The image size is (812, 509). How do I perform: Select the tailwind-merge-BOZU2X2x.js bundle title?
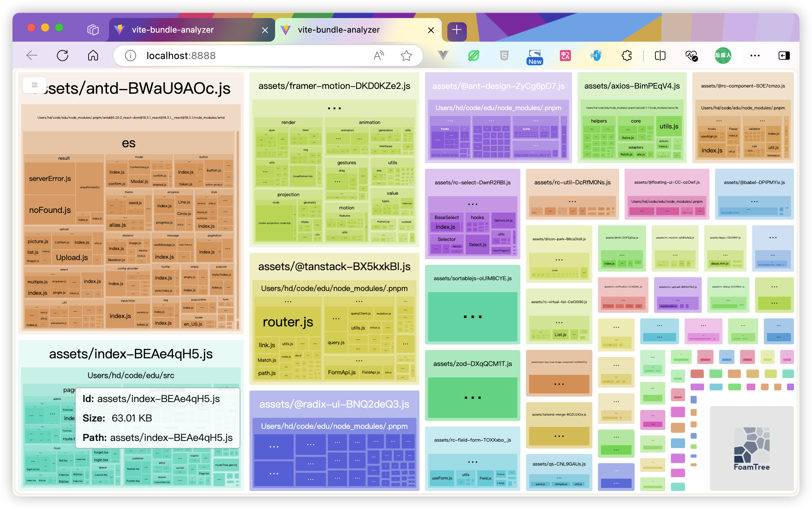559,415
